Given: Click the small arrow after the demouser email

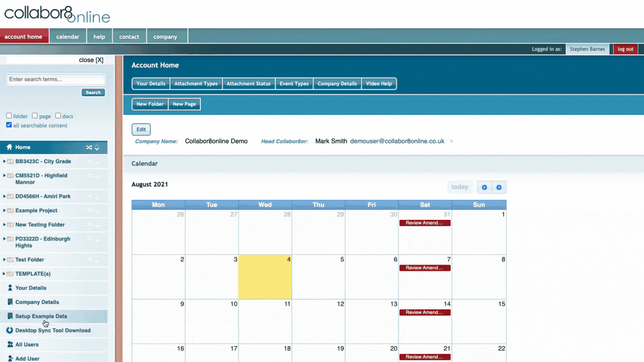Looking at the screenshot, I should pos(452,141).
